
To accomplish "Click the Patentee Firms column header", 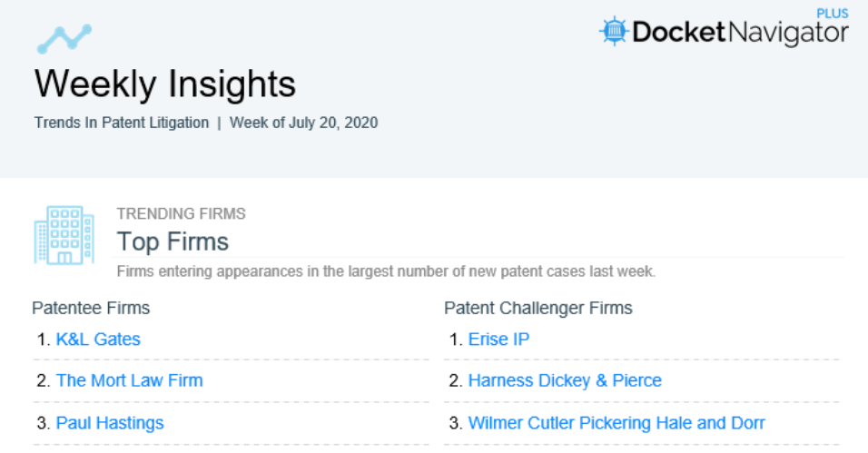I will click(91, 308).
